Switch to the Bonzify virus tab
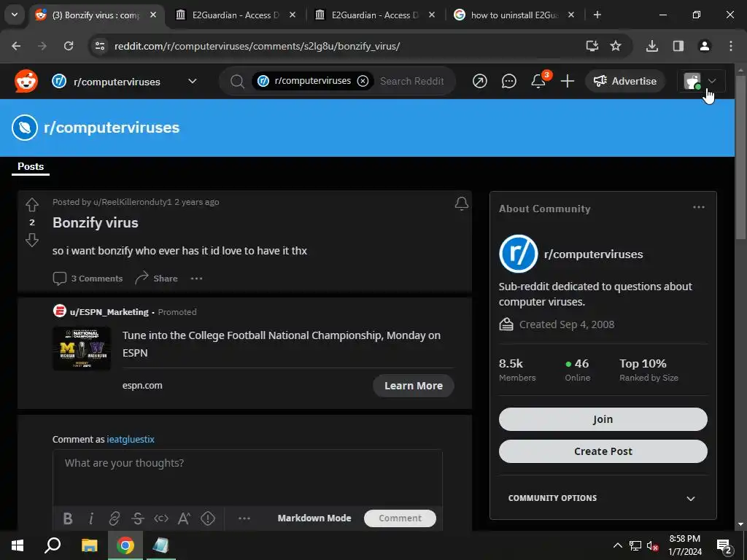 click(96, 15)
